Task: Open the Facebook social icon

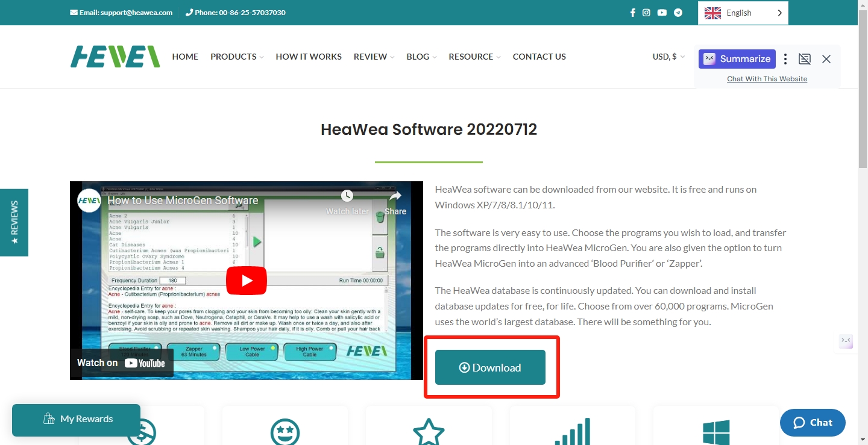Action: [x=632, y=13]
